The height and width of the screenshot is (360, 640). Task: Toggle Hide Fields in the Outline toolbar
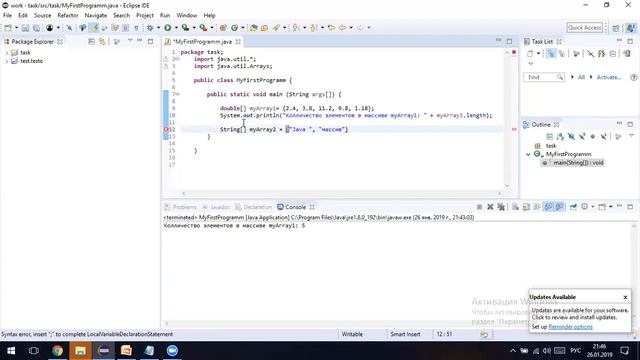tap(571, 136)
